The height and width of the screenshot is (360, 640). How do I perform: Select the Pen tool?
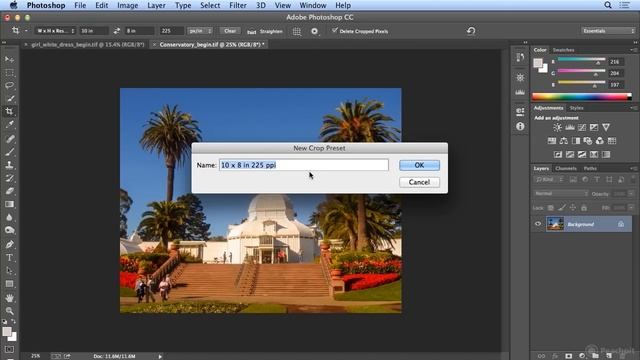pos(9,244)
